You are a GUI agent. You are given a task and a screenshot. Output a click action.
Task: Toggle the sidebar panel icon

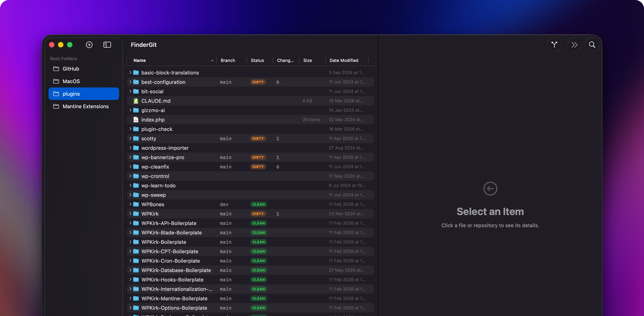point(107,45)
